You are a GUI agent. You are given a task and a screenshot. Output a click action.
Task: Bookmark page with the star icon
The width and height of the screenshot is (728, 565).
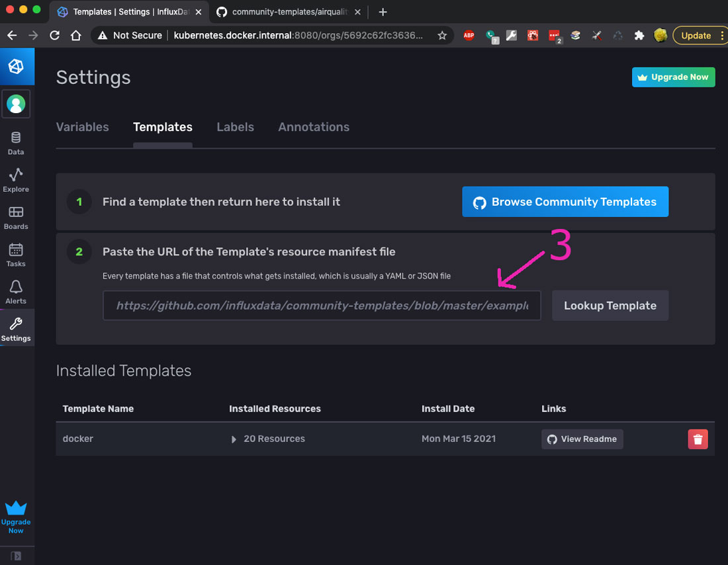(442, 36)
